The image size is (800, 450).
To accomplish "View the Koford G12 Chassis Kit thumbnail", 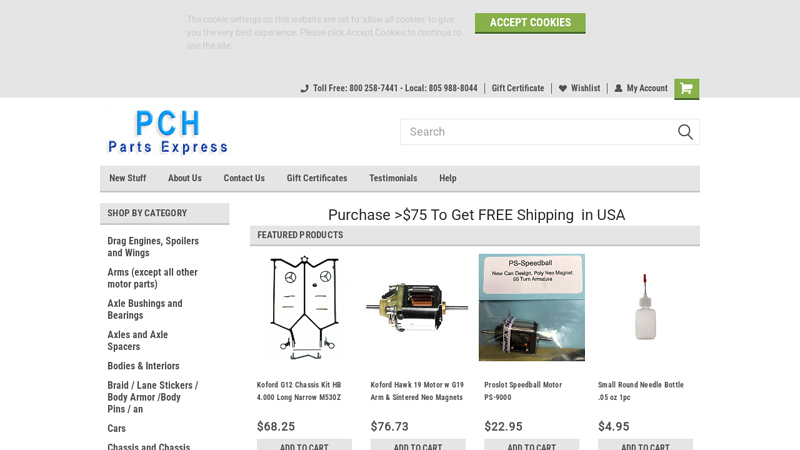I will pyautogui.click(x=304, y=308).
